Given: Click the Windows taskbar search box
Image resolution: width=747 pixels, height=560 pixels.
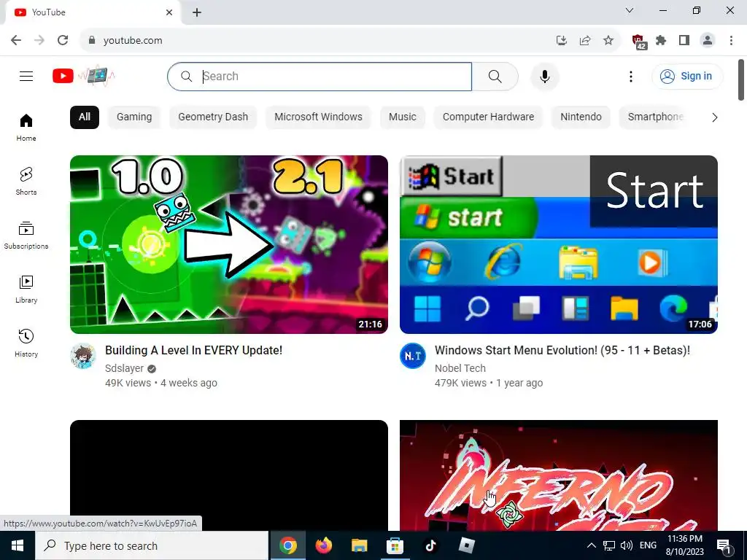Looking at the screenshot, I should (152, 545).
